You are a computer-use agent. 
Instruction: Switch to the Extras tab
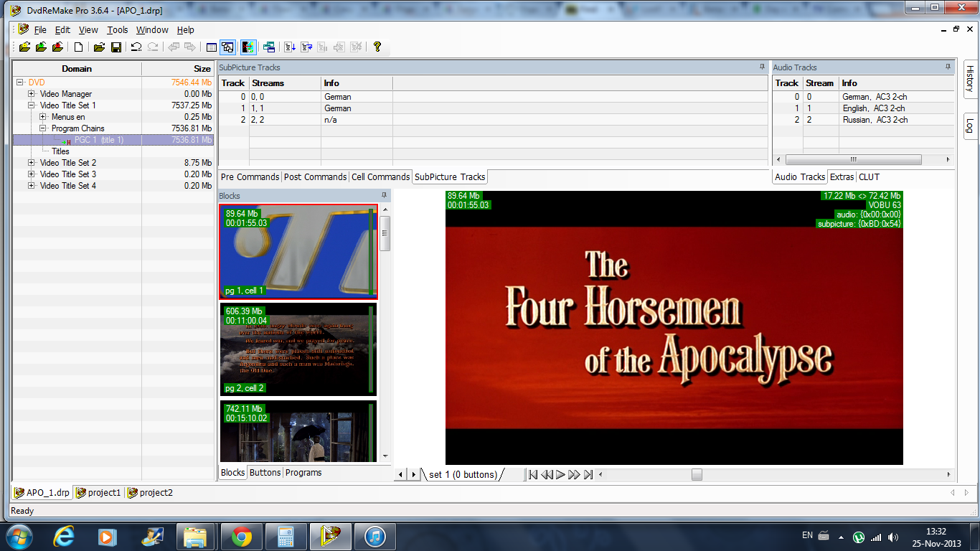pyautogui.click(x=842, y=176)
